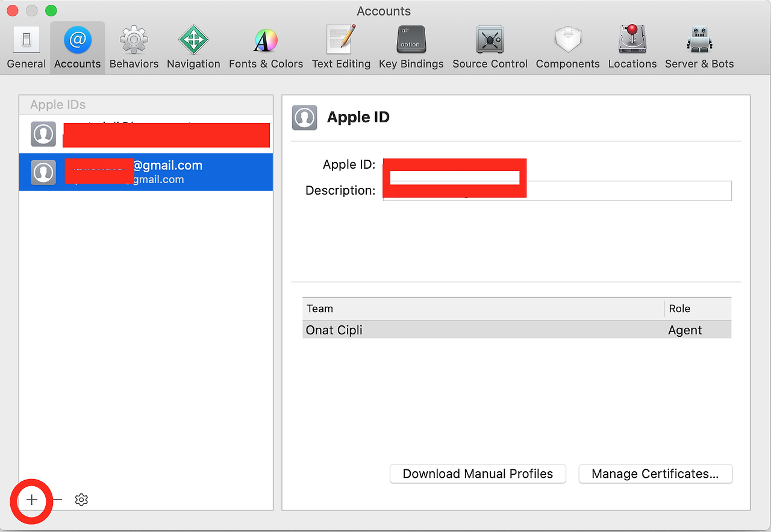
Task: Show Locations preferences
Action: tap(632, 48)
